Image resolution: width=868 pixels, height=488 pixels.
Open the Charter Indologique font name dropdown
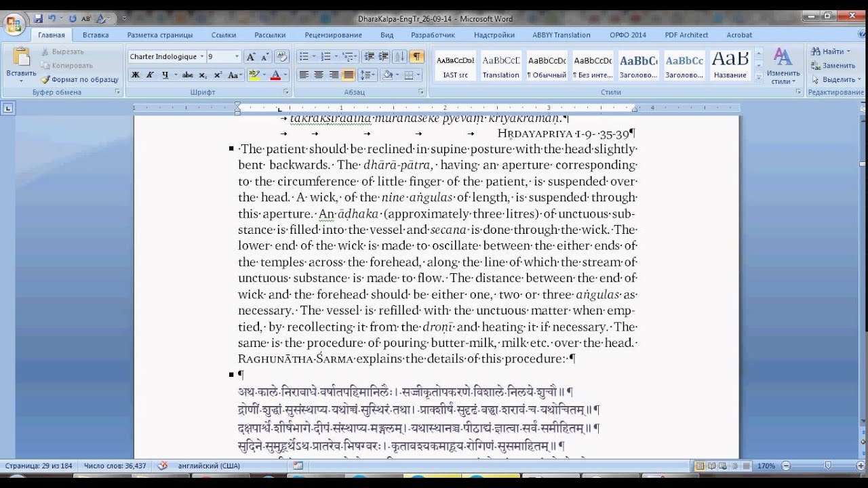tap(202, 57)
